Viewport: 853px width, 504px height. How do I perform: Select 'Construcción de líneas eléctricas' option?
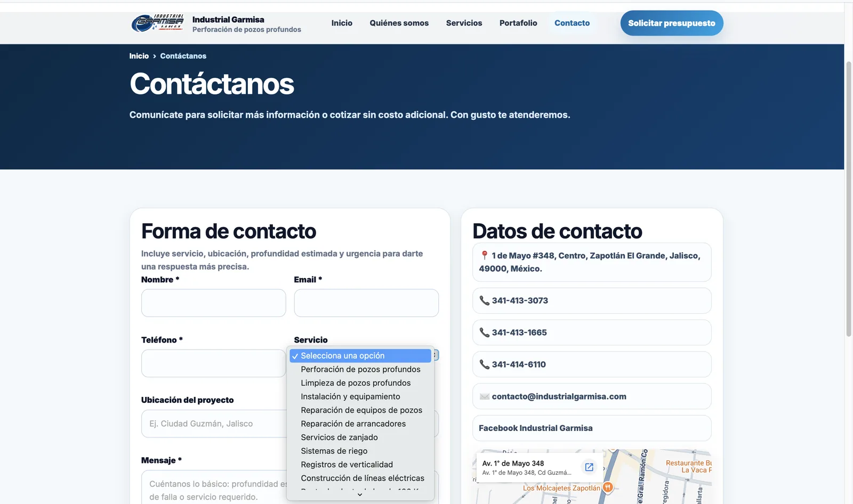click(x=360, y=478)
